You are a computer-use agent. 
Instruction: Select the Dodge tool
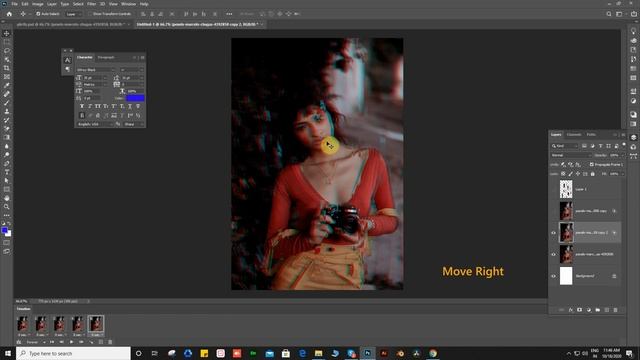click(7, 155)
